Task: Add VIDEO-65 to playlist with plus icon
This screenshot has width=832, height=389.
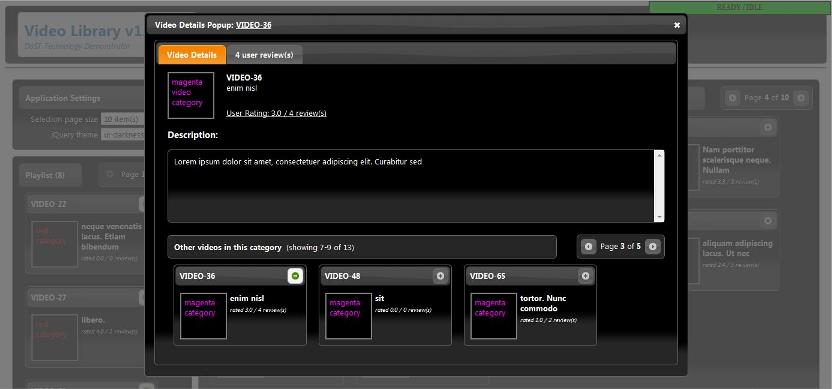Action: tap(585, 276)
